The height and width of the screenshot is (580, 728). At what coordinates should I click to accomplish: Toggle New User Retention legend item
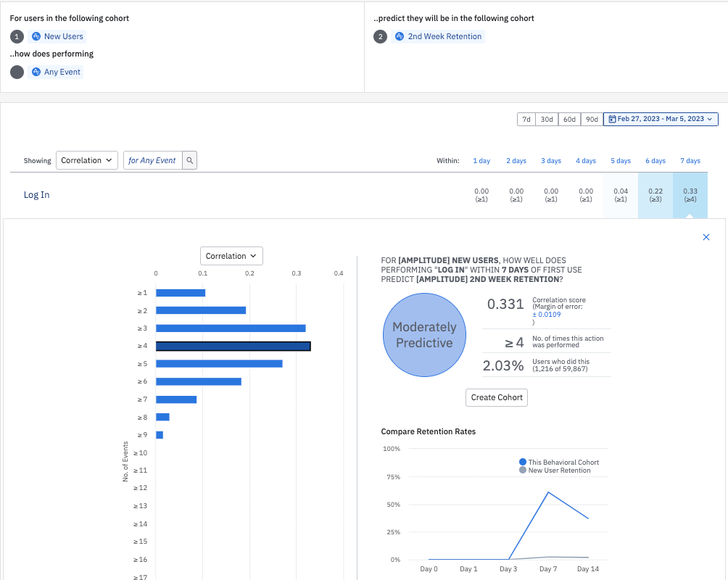(555, 471)
